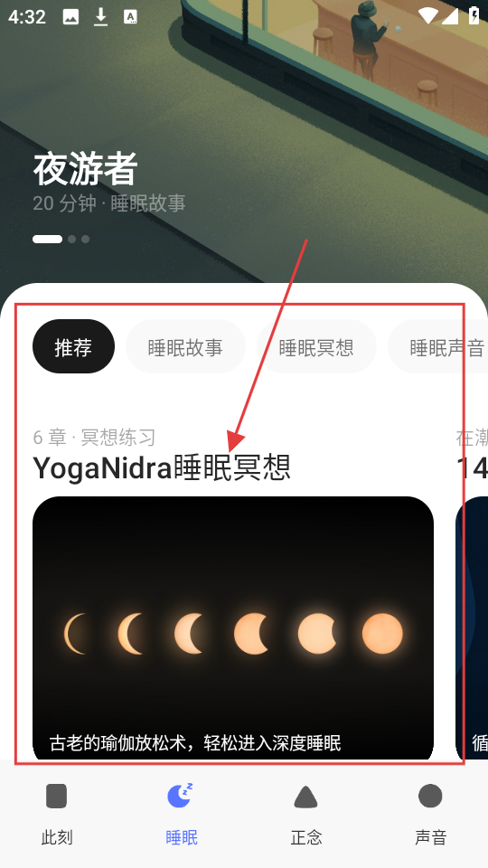The width and height of the screenshot is (488, 868).
Task: Open the YogaNidra睡眠冥想 title
Action: click(x=162, y=467)
